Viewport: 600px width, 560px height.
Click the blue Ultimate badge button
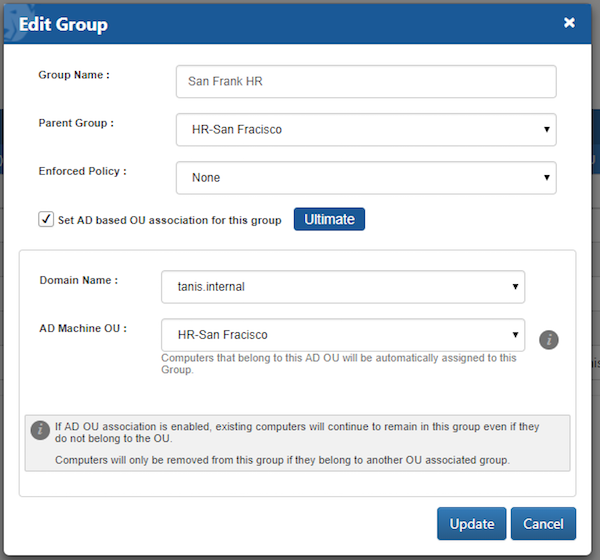(x=329, y=219)
